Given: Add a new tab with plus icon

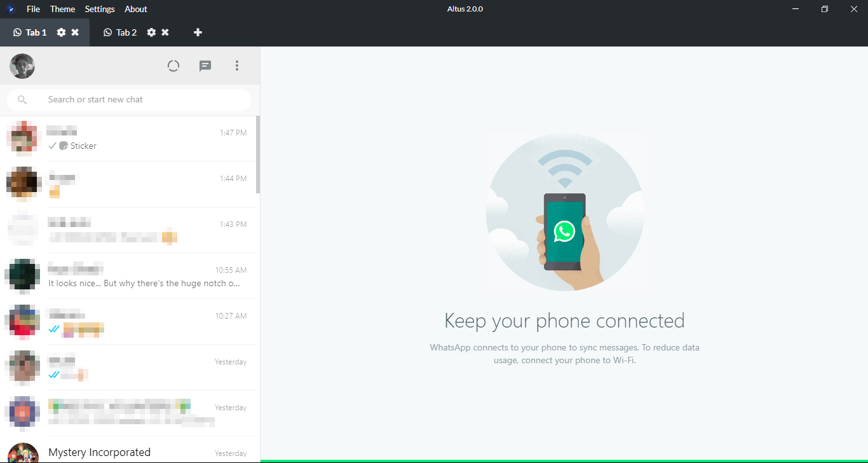Looking at the screenshot, I should (x=198, y=32).
